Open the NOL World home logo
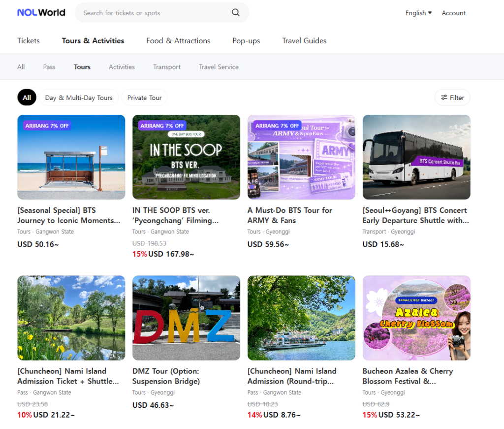504x429 pixels. [41, 13]
